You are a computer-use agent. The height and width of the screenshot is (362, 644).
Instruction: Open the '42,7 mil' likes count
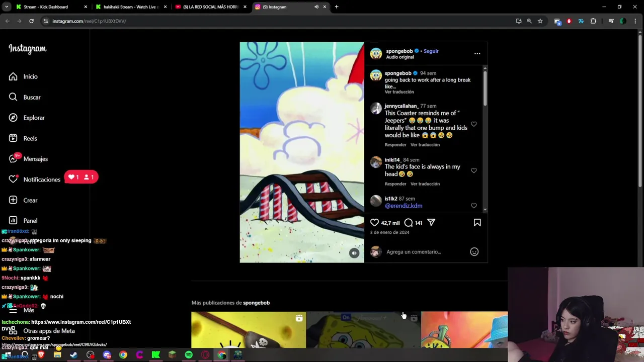pyautogui.click(x=390, y=223)
